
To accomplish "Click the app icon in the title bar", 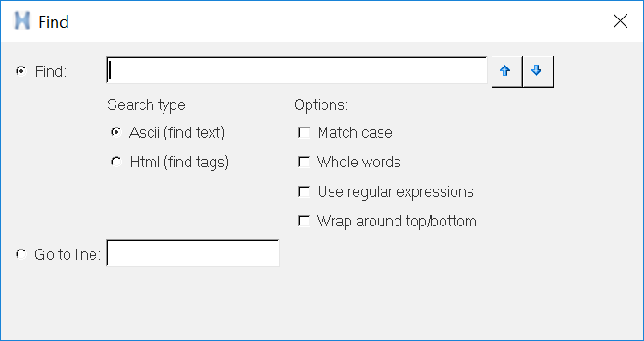I will pyautogui.click(x=22, y=21).
